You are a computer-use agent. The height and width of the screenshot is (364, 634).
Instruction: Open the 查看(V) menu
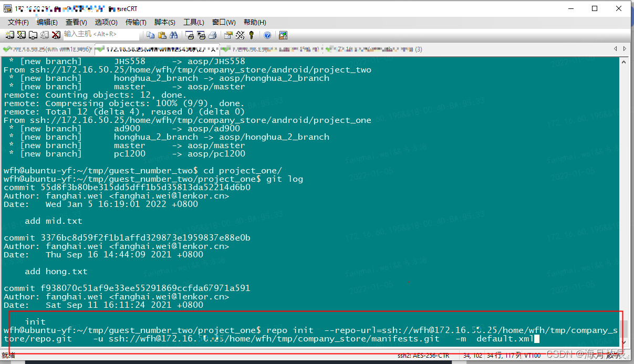(x=76, y=22)
